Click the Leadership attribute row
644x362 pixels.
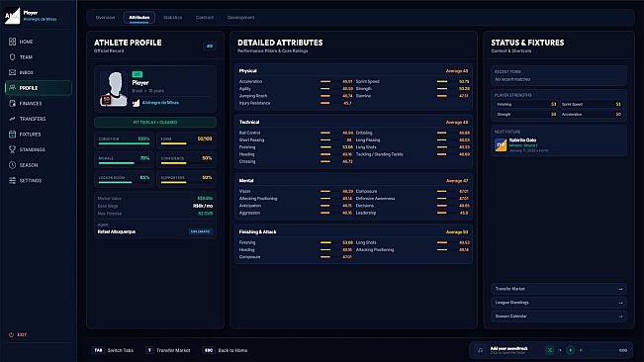(413, 213)
